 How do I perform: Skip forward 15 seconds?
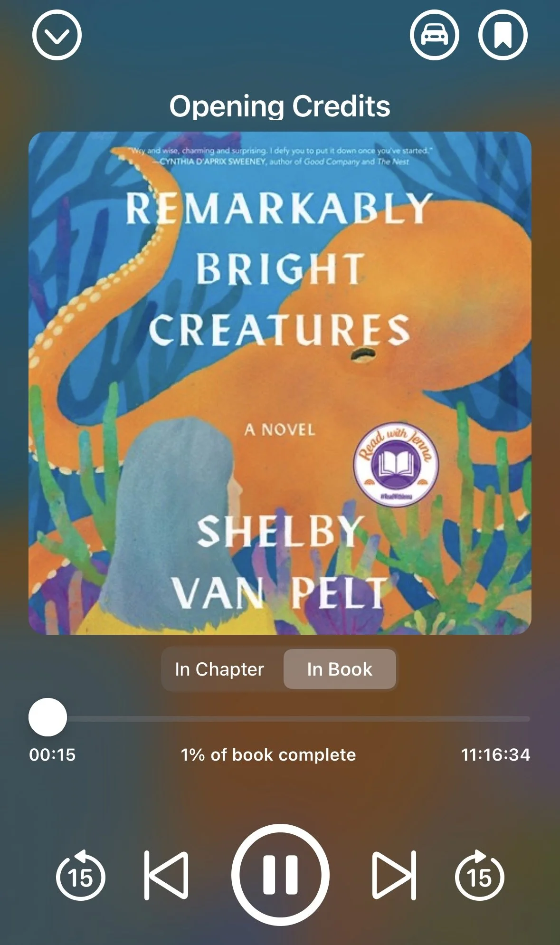point(480,875)
